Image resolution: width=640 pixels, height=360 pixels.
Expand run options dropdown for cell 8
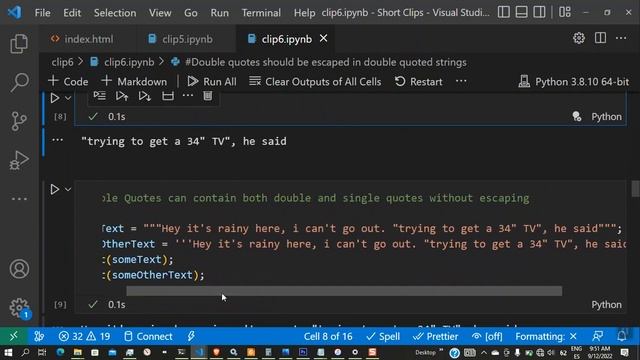point(68,98)
